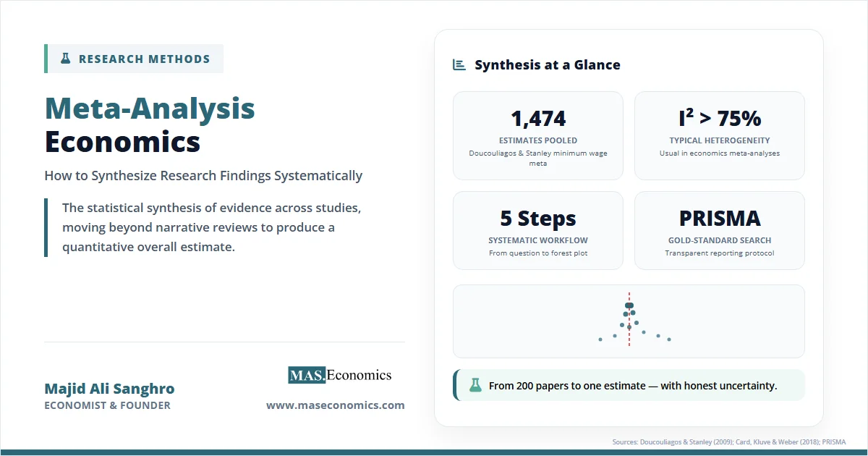Select the 5 Steps systematic workflow card
The width and height of the screenshot is (868, 456).
[x=538, y=230]
